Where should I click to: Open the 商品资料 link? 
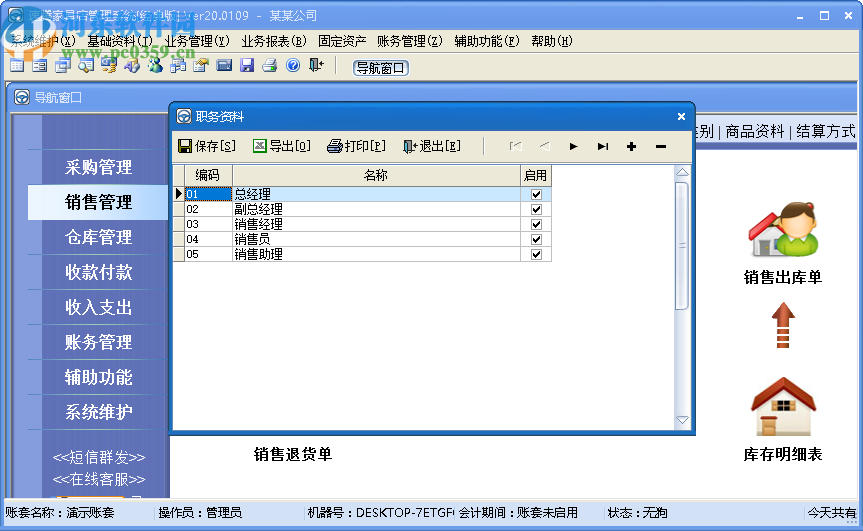point(755,132)
